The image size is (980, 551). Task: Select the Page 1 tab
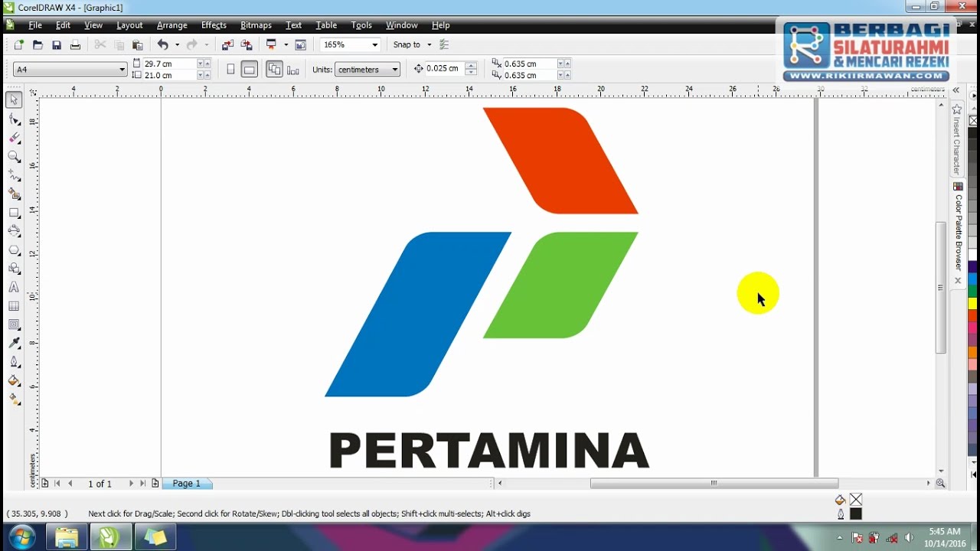pos(186,484)
